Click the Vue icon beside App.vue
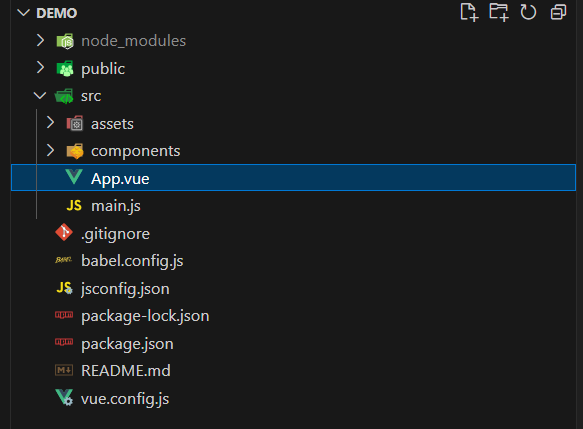 (x=74, y=177)
